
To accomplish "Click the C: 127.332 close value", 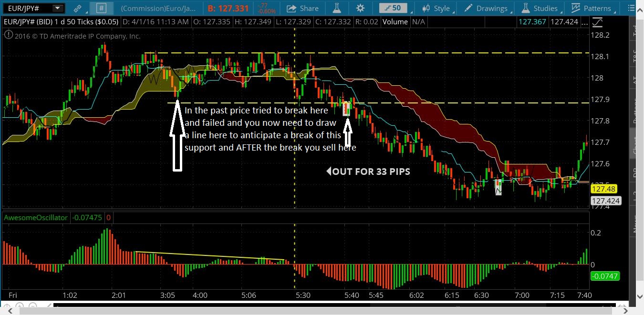I will click(332, 22).
